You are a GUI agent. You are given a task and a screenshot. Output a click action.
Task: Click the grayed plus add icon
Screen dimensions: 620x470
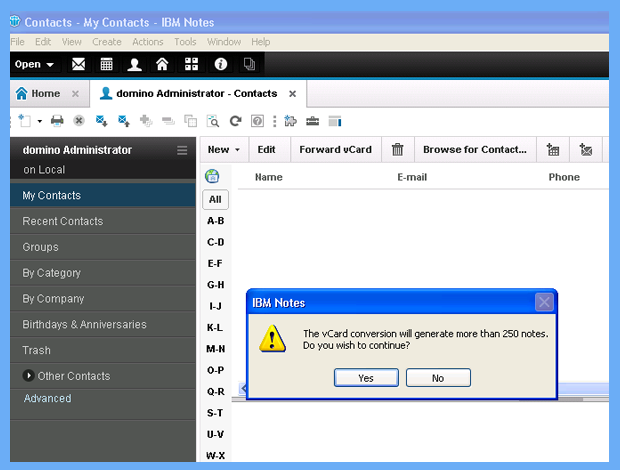(x=146, y=121)
